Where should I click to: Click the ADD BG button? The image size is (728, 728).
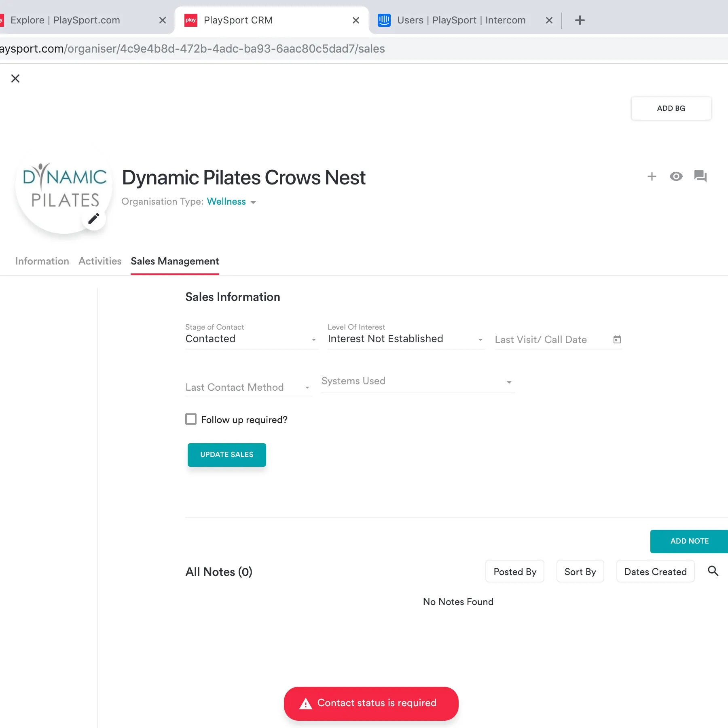(x=671, y=108)
